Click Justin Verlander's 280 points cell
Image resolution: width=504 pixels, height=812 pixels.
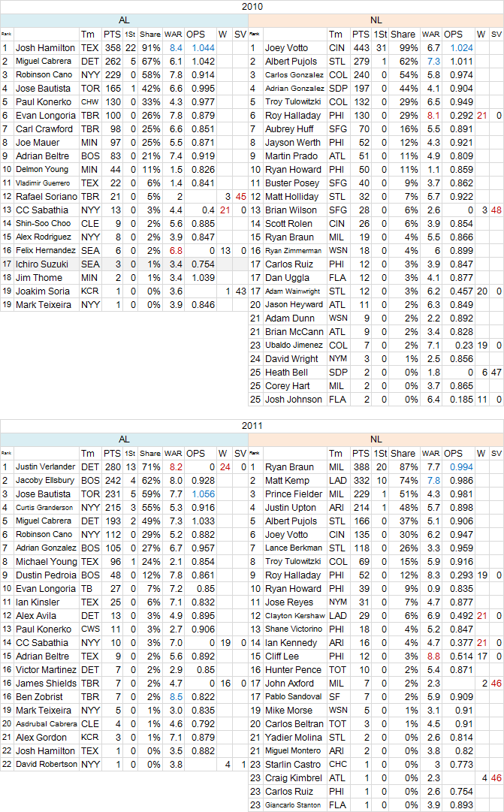[113, 466]
